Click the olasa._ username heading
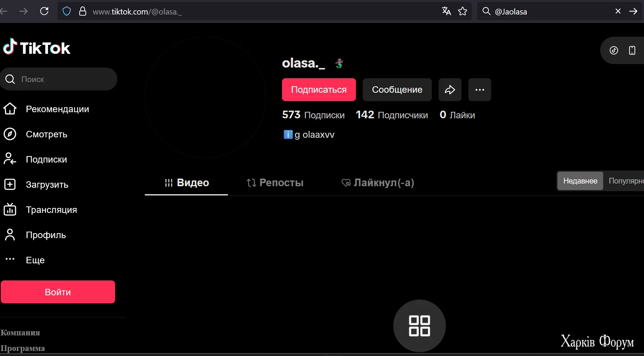Viewport: 644px width, 356px height. [x=303, y=63]
